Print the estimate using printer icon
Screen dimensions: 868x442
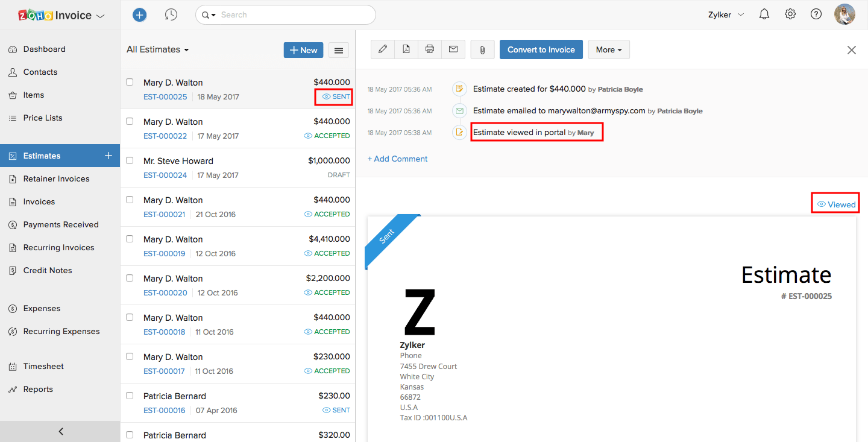click(x=430, y=49)
